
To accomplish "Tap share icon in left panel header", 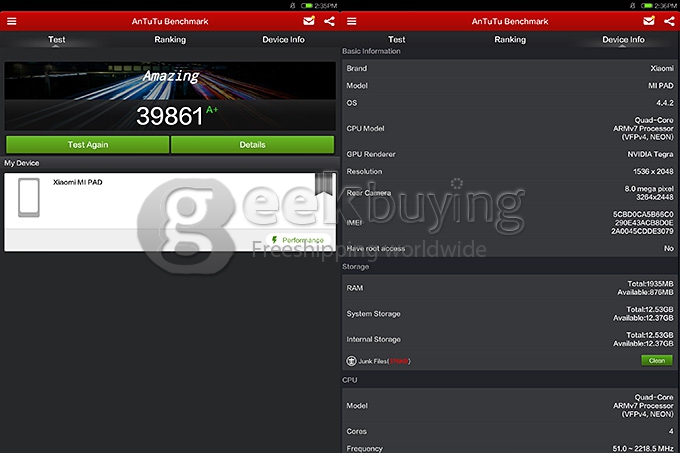I will point(327,21).
